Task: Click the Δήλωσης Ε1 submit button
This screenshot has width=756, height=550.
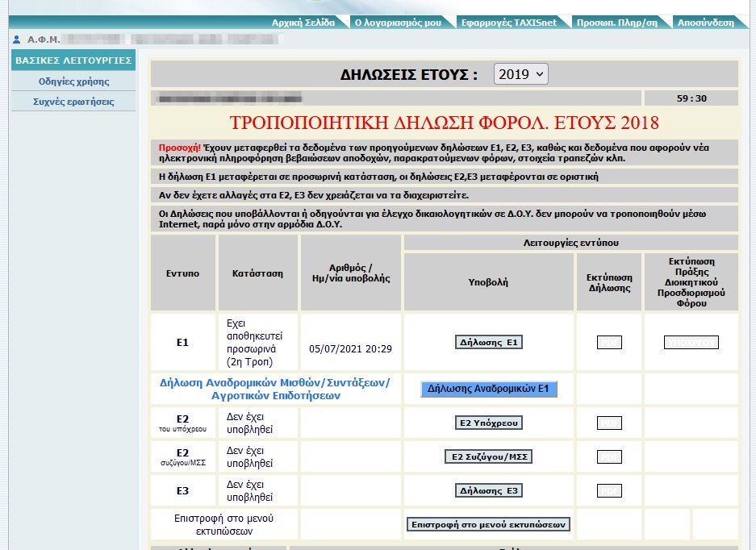Action: click(x=488, y=342)
